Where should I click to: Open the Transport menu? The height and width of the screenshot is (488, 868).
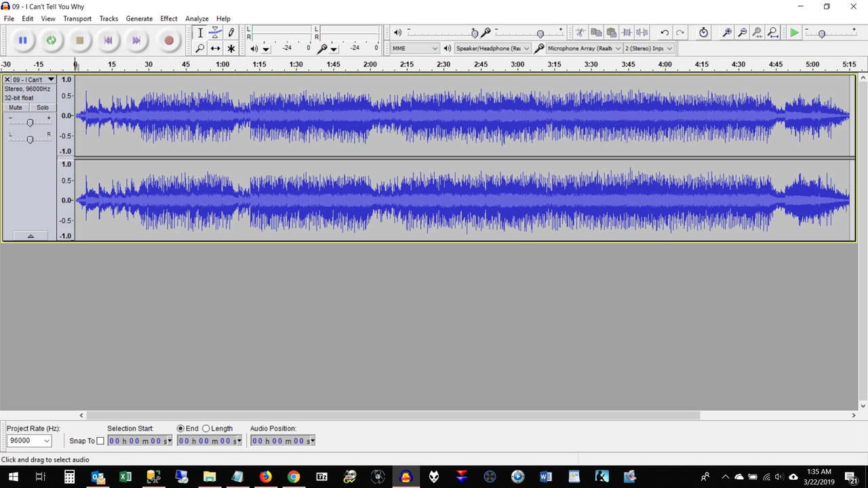pos(77,18)
